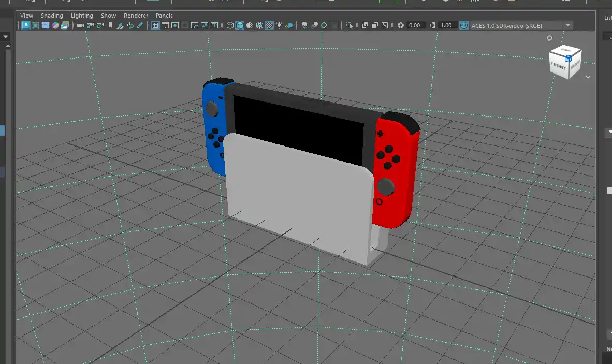Enable 2D pan/zoom icon
This screenshot has width=612, height=364.
[x=130, y=25]
